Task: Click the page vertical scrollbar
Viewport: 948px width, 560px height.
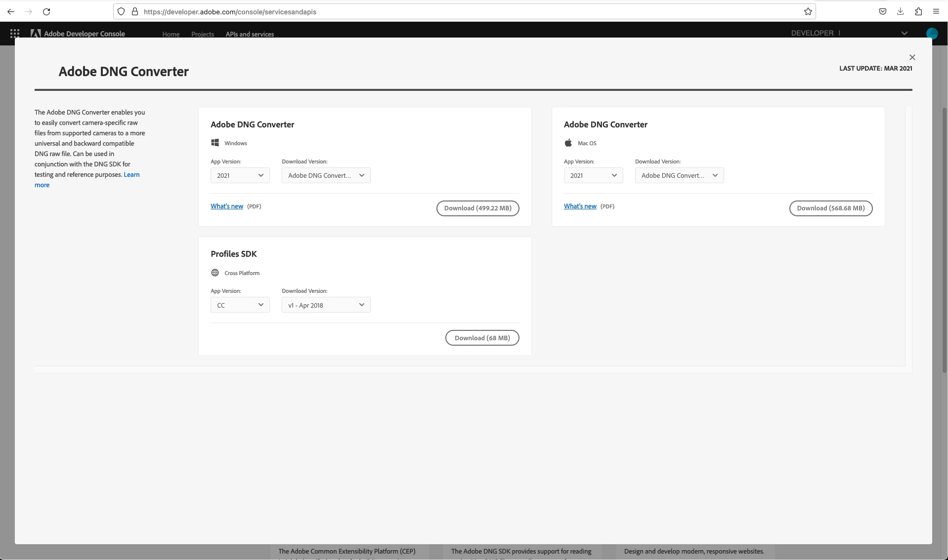Action: click(x=945, y=240)
